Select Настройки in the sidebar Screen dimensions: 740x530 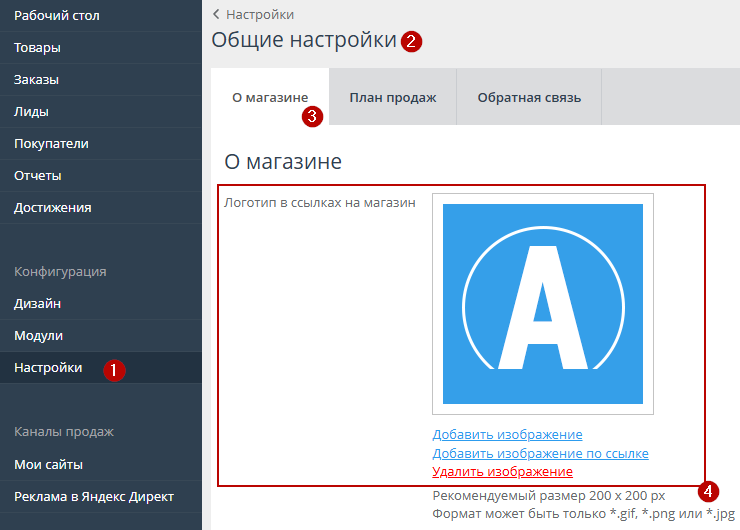click(48, 367)
